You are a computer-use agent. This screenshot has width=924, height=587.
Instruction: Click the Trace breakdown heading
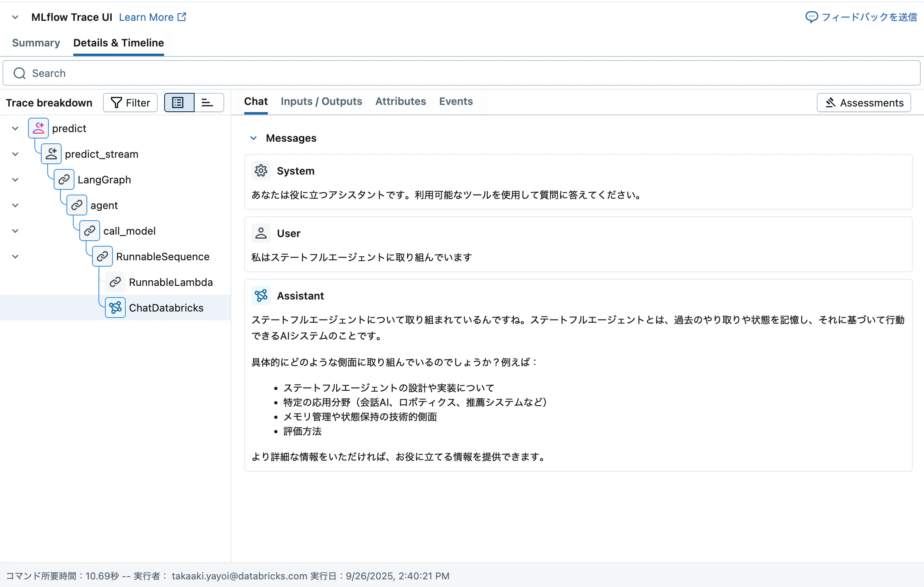point(49,103)
